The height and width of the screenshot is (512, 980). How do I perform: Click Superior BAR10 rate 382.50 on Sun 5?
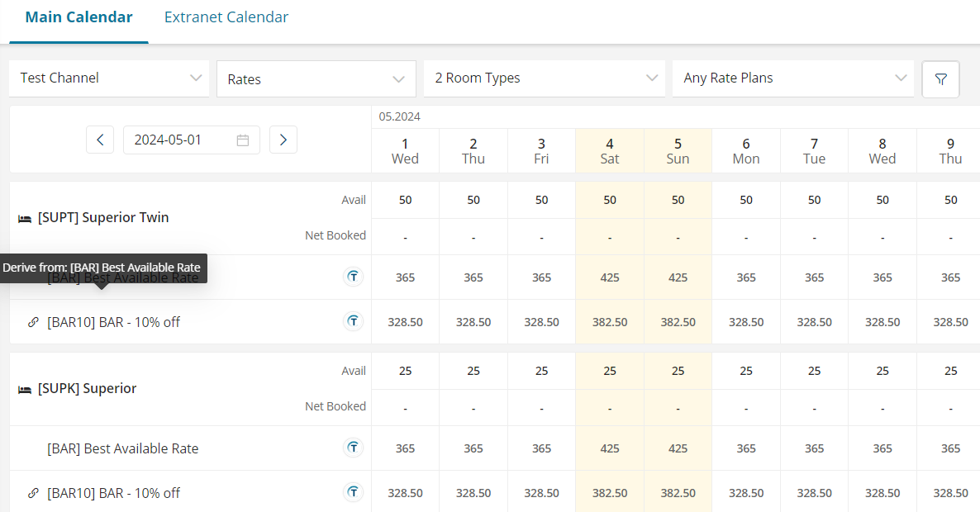pos(678,493)
